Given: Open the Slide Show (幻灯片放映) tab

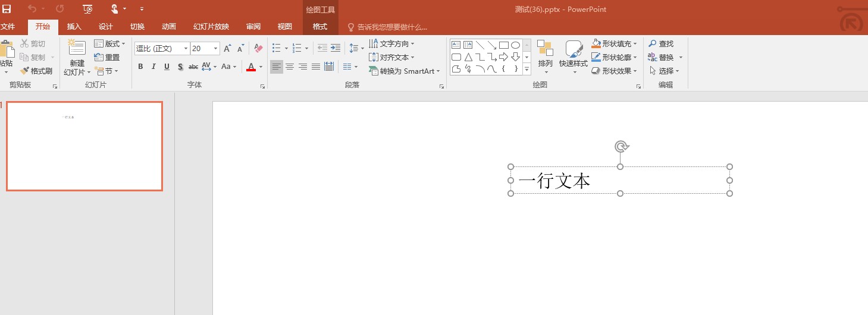Looking at the screenshot, I should (211, 27).
